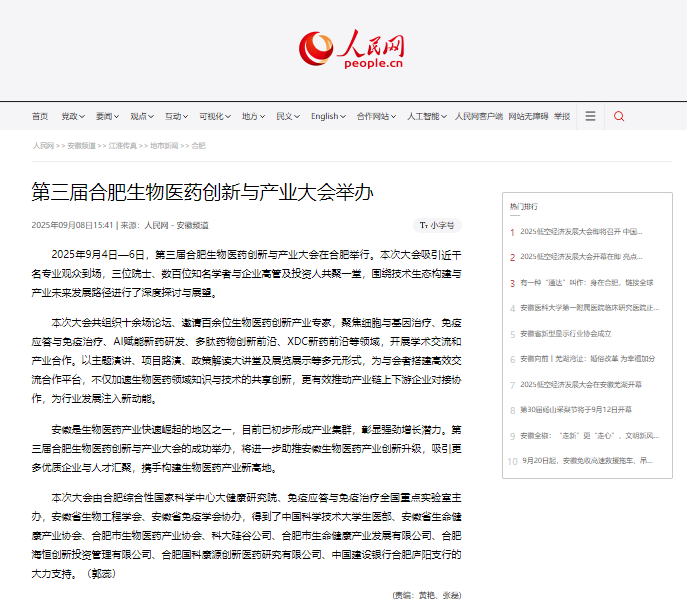Screen dimensions: 687x609
Task: Expand the 党政 dropdown
Action: (73, 116)
